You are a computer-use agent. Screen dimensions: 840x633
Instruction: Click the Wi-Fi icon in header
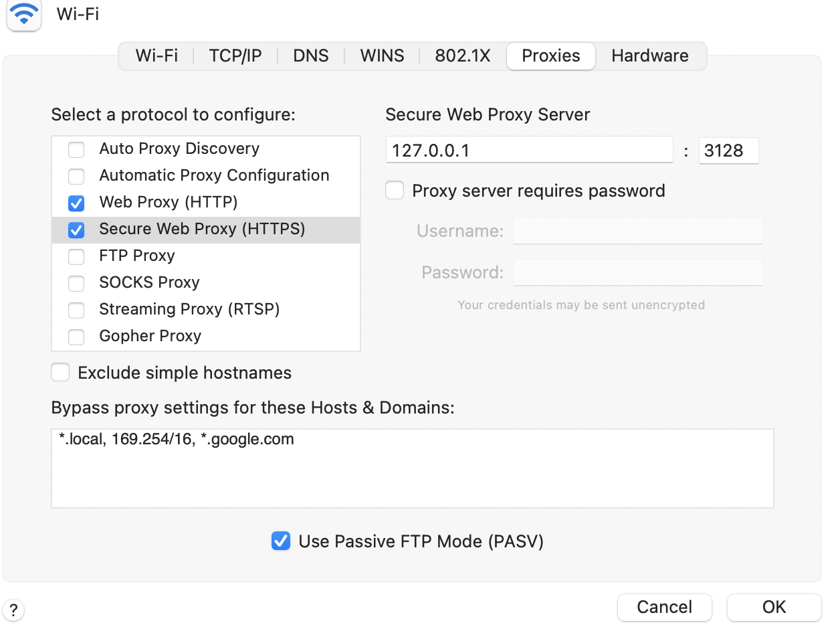click(24, 14)
